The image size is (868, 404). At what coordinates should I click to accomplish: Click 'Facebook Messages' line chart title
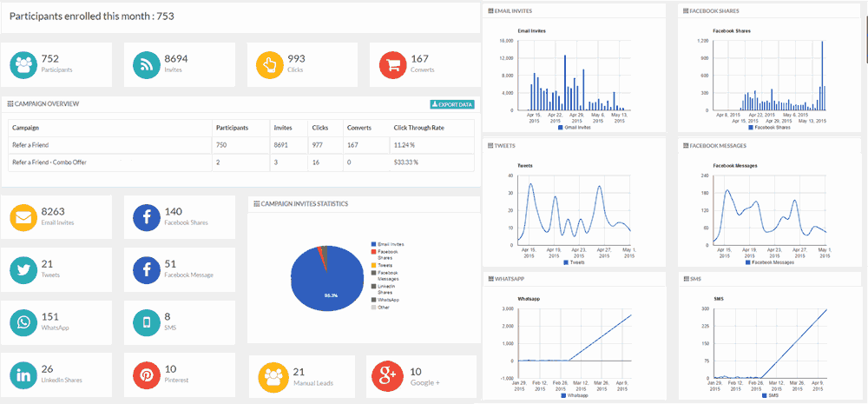coord(734,166)
